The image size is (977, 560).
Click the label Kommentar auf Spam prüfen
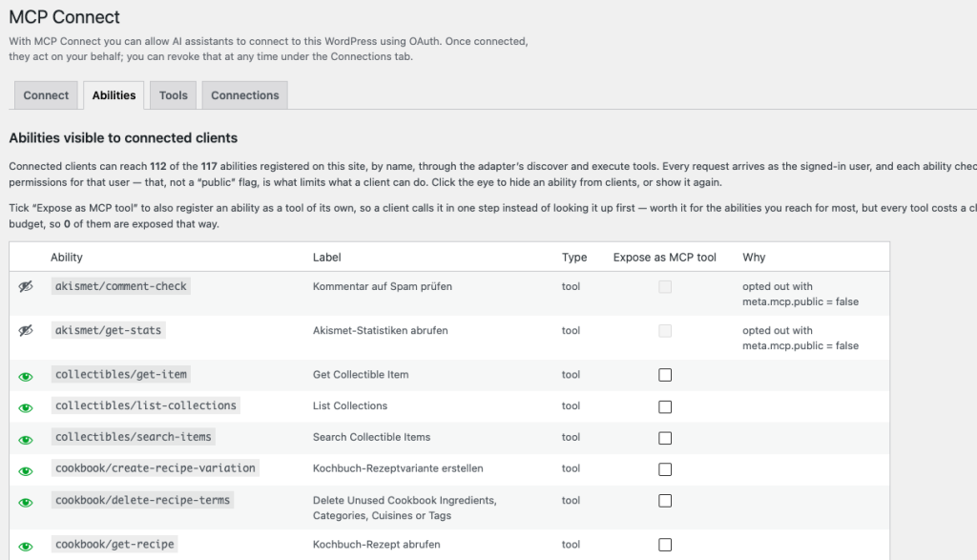383,286
